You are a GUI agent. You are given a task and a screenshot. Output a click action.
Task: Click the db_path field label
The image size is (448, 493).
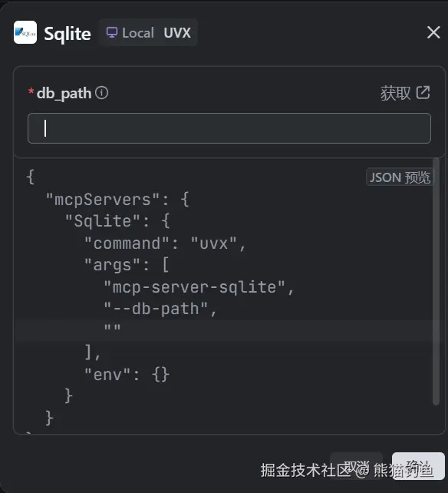coord(64,94)
